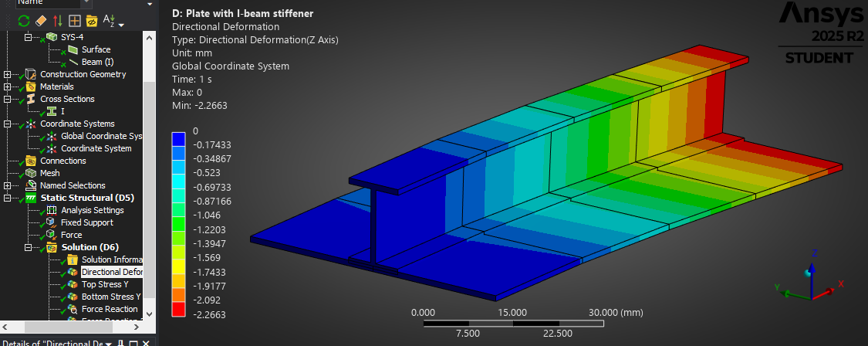Click the red band at legend bottom
This screenshot has width=868, height=346.
(x=178, y=310)
